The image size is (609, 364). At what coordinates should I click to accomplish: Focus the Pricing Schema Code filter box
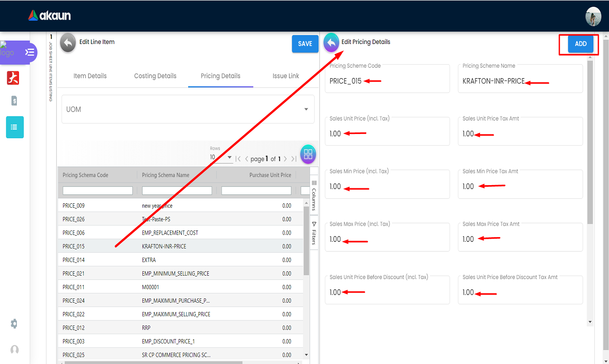coord(98,191)
